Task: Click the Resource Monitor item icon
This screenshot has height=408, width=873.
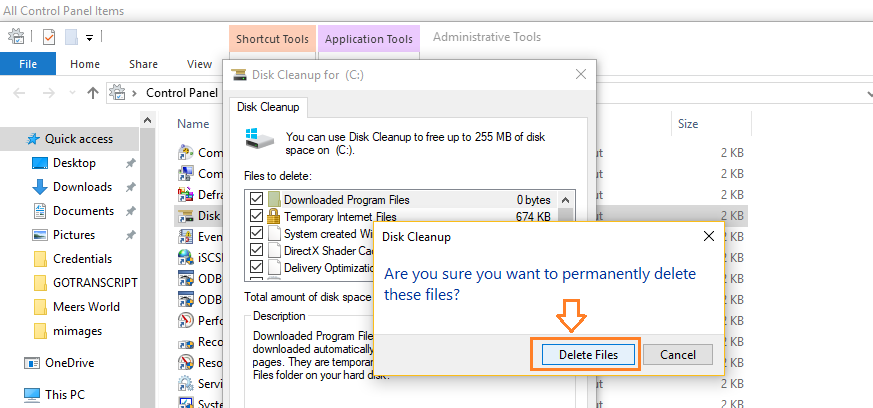Action: pos(185,362)
